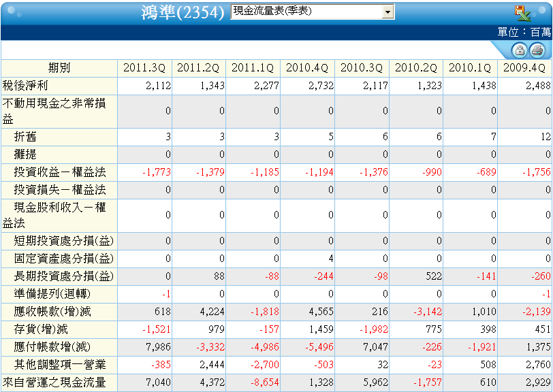Viewport: 553px width, 392px height.
Task: Click 存貨 value 1,459
Action: 321,329
